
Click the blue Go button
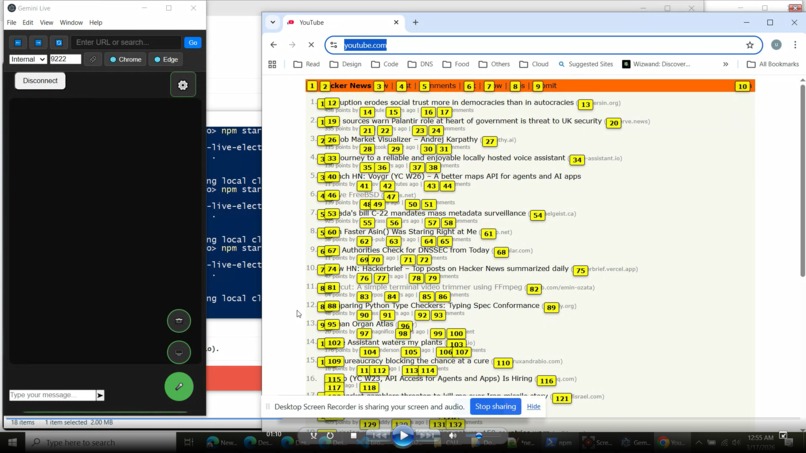[x=193, y=43]
